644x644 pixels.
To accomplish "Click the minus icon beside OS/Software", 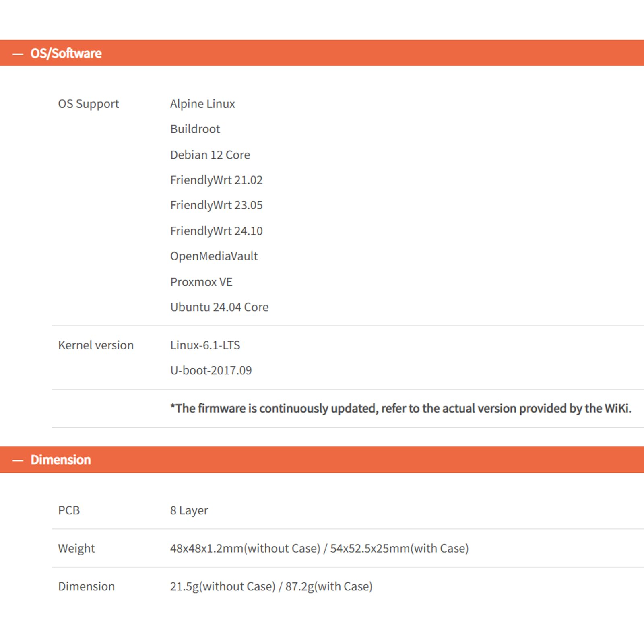I will [18, 54].
